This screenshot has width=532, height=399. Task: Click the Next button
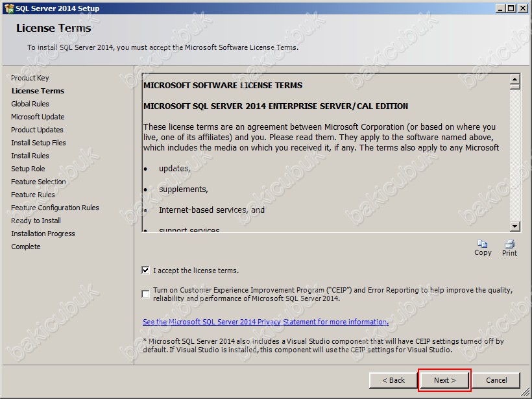tap(444, 380)
